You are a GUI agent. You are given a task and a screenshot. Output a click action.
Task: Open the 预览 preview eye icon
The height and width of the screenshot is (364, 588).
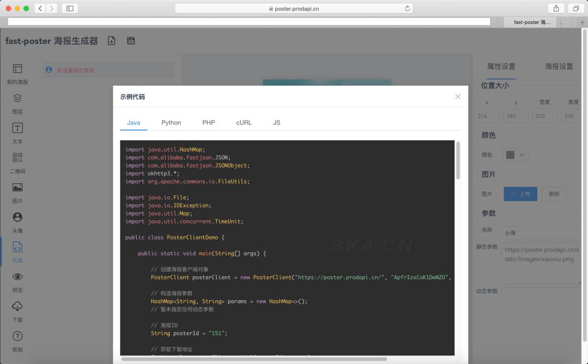tap(17, 277)
